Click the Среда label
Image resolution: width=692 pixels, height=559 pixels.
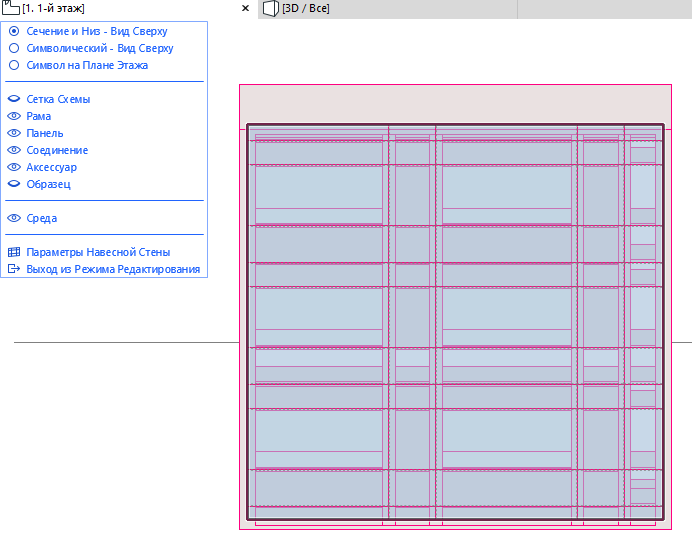(x=41, y=218)
